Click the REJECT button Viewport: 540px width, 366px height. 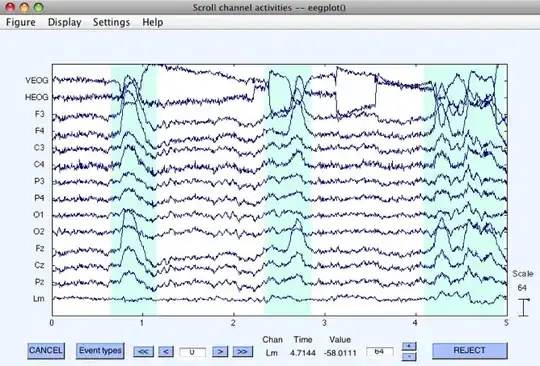(470, 350)
